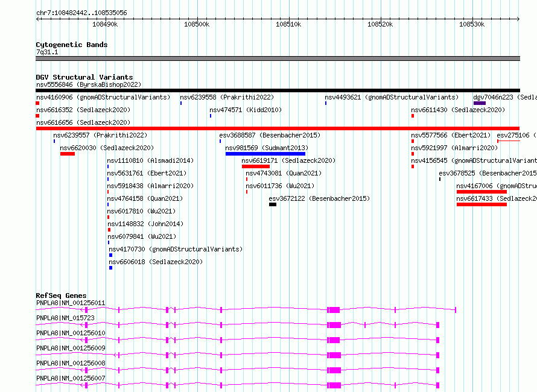
Task: Open the nsv4493621 gnomAD variant label
Action: click(392, 97)
